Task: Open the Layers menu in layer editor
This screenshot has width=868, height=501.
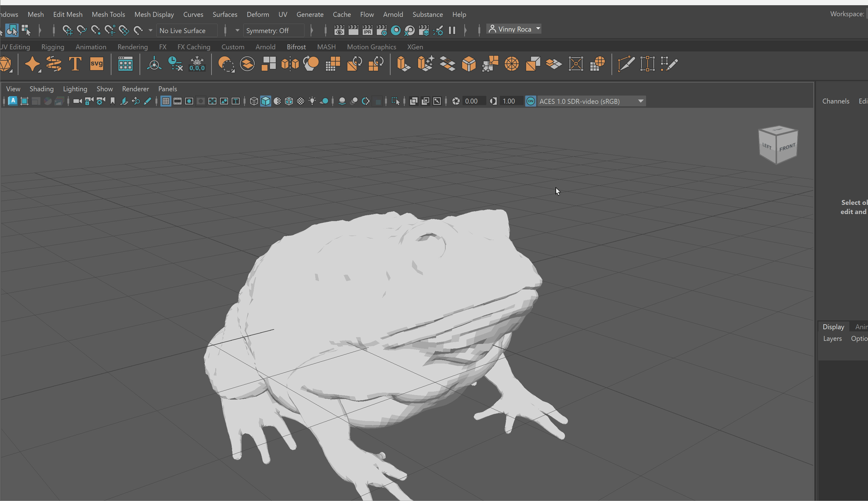Action: 832,339
